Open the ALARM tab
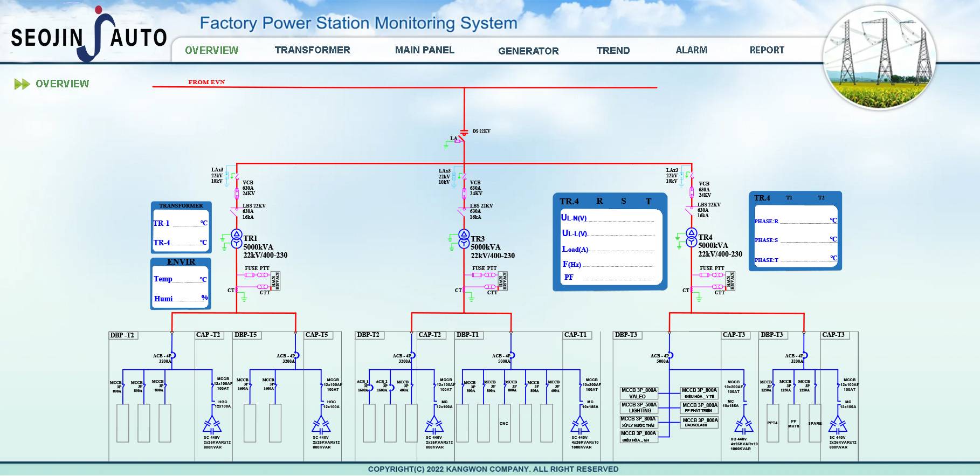 (692, 50)
